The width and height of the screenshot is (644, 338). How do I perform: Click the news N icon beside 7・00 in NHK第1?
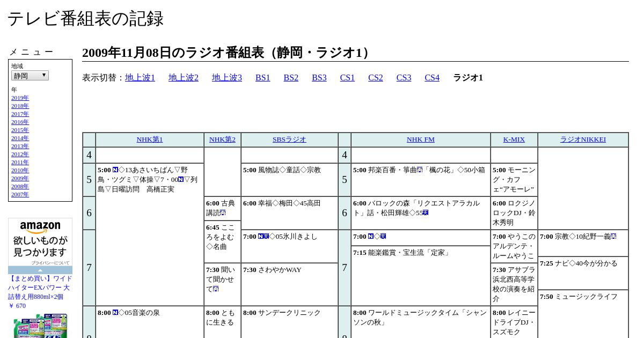tap(181, 180)
